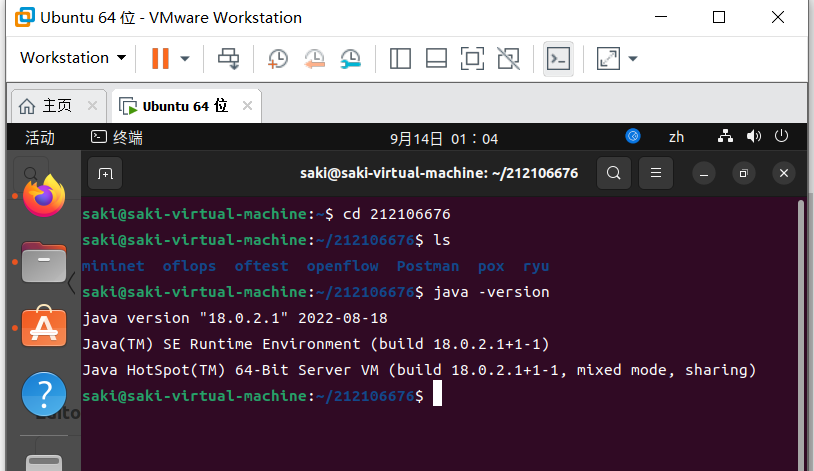Click the volume speaker icon
814x471 pixels.
coord(753,136)
